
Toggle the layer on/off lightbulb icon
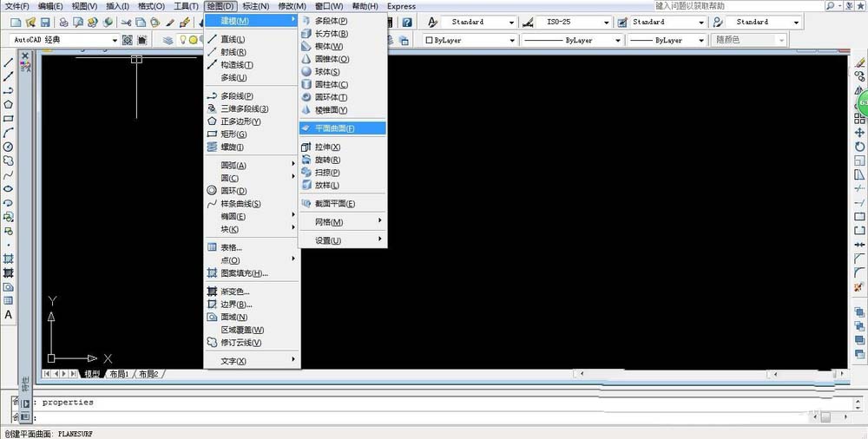coord(182,41)
